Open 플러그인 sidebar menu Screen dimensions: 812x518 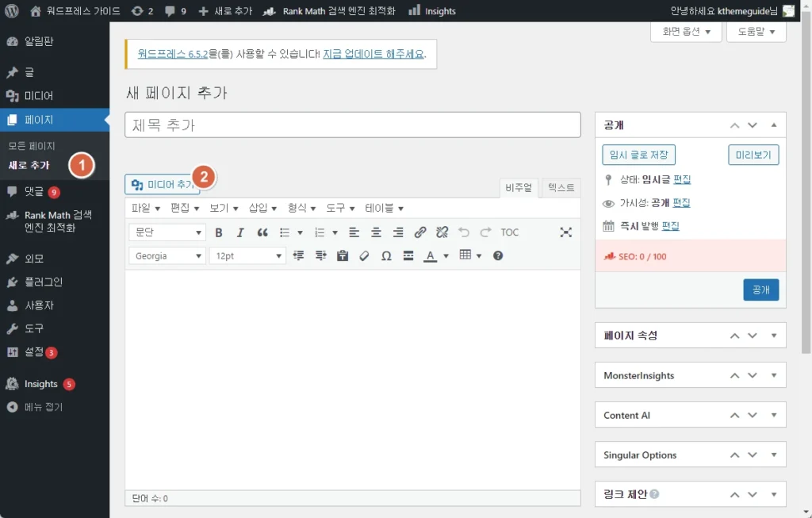(55, 282)
